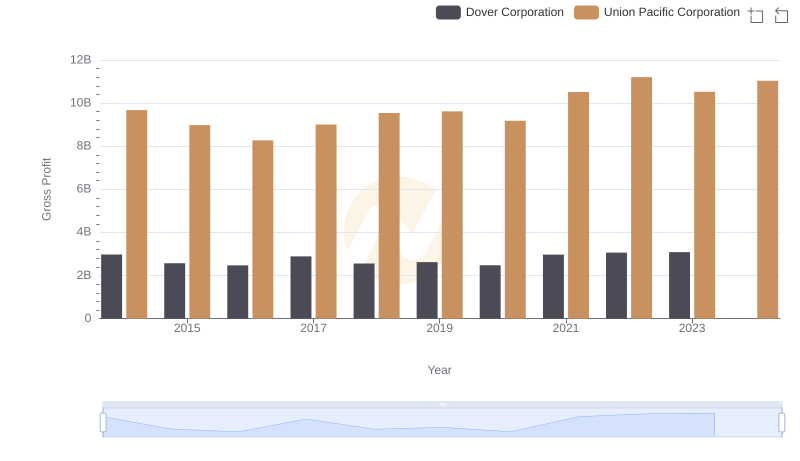Click the "2023" x-axis label
This screenshot has height=461, width=800.
(x=692, y=328)
